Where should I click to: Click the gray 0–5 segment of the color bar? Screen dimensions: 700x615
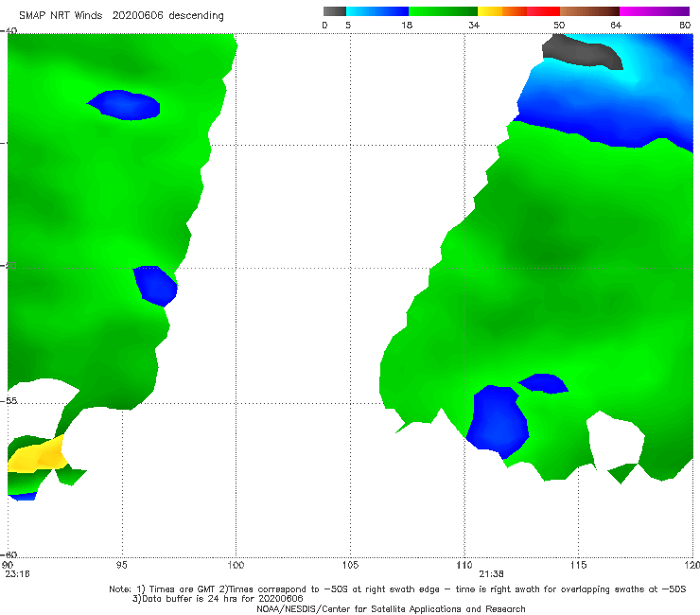pos(335,11)
